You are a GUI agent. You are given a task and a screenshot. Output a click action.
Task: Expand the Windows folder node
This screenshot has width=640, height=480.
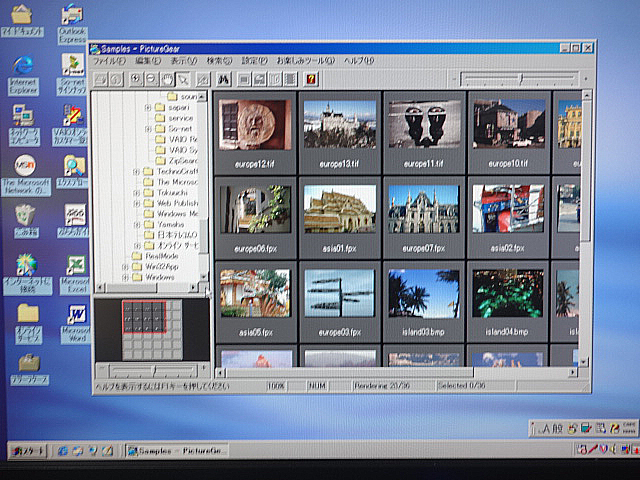pos(125,278)
